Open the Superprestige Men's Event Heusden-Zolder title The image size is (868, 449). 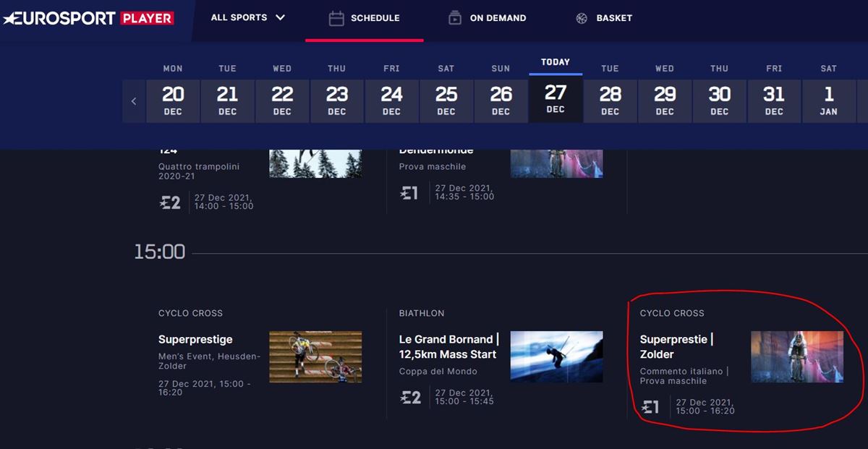click(195, 340)
